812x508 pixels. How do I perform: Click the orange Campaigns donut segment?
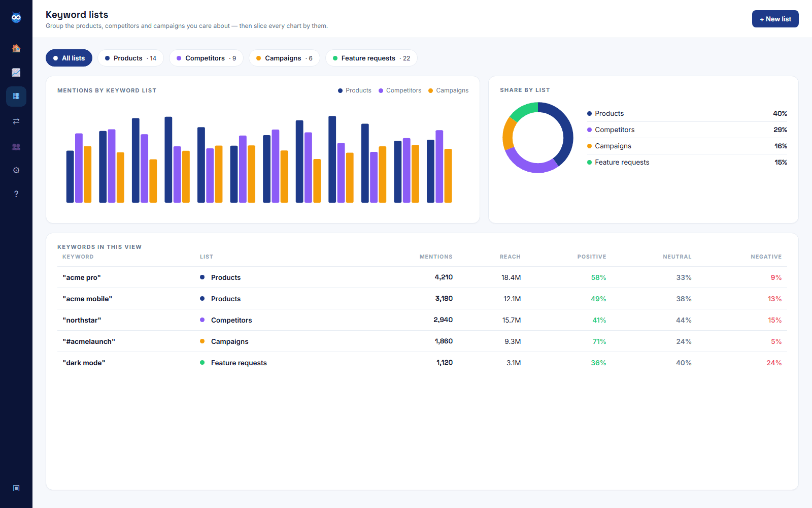click(509, 133)
